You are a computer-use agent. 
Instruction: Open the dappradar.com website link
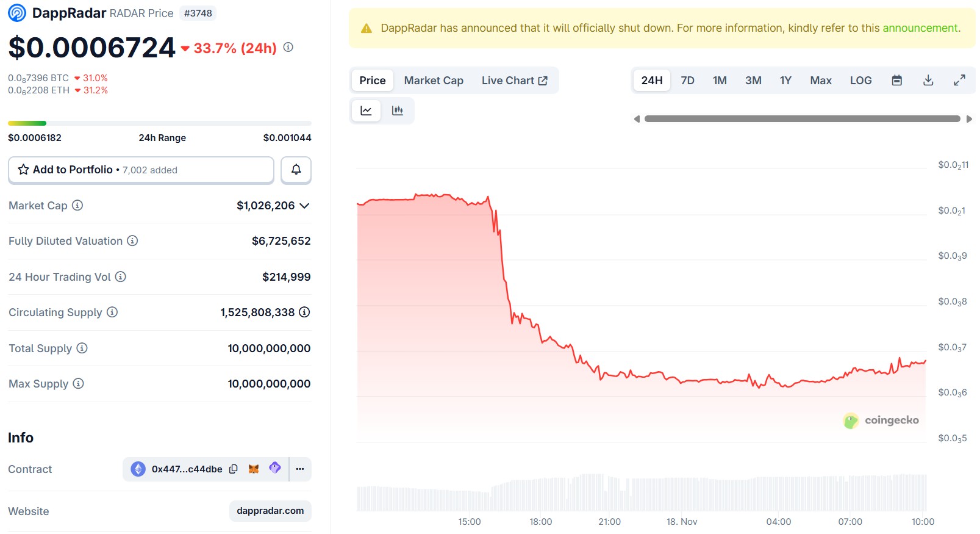(x=270, y=511)
